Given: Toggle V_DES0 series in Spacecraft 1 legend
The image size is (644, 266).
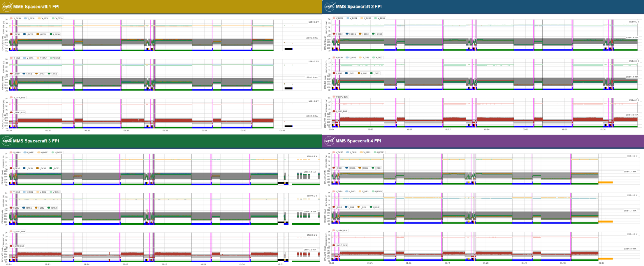Looking at the screenshot, I should click(16, 18).
